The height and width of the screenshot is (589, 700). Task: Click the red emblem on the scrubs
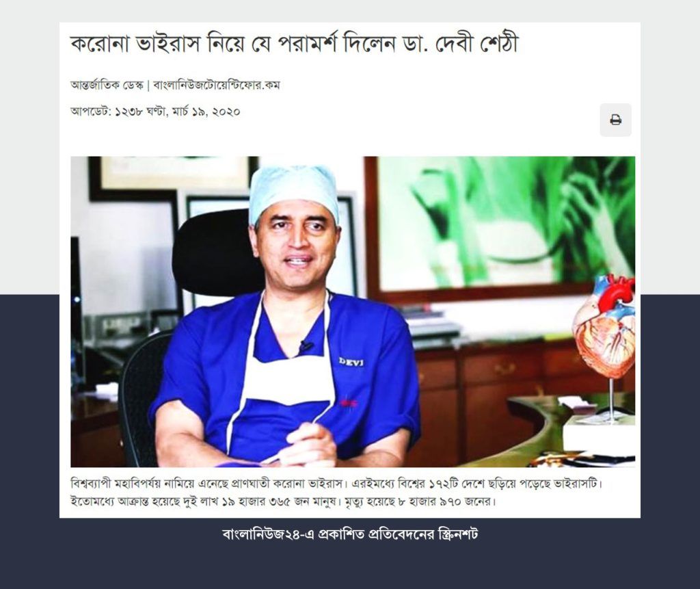[348, 403]
